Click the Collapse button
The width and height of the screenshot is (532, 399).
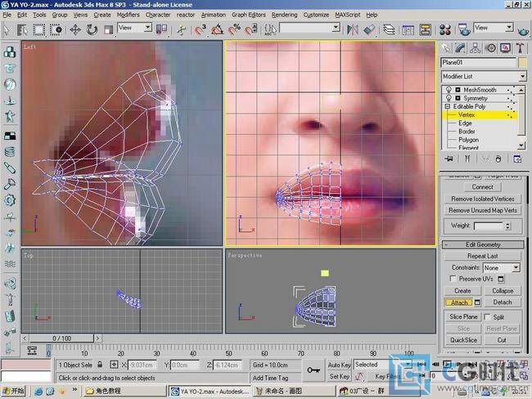coord(503,291)
